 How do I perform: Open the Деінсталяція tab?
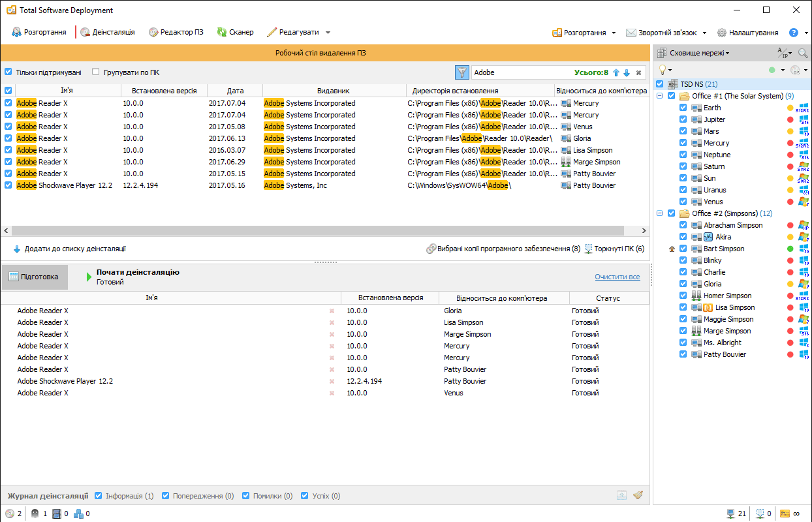coord(108,32)
